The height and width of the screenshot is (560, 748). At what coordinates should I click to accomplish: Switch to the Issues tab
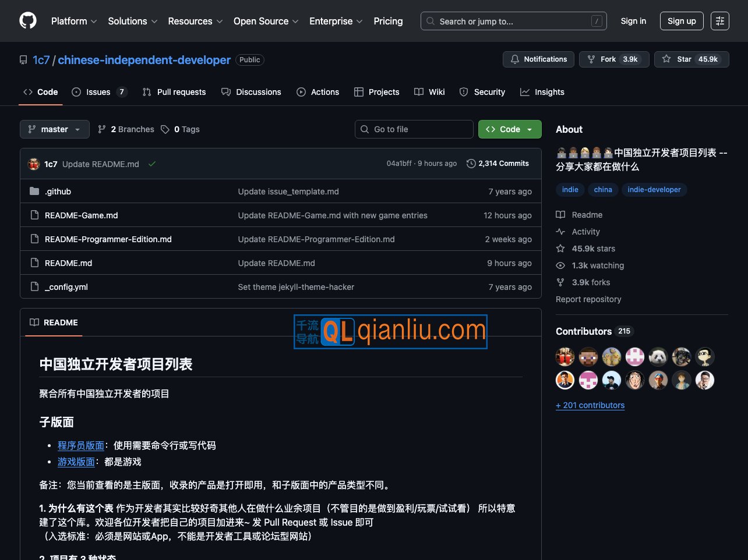coord(98,91)
